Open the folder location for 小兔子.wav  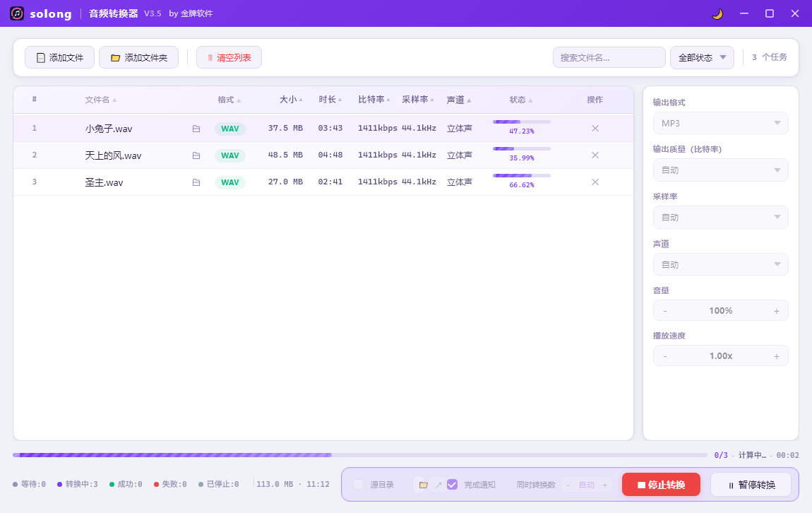(x=196, y=129)
